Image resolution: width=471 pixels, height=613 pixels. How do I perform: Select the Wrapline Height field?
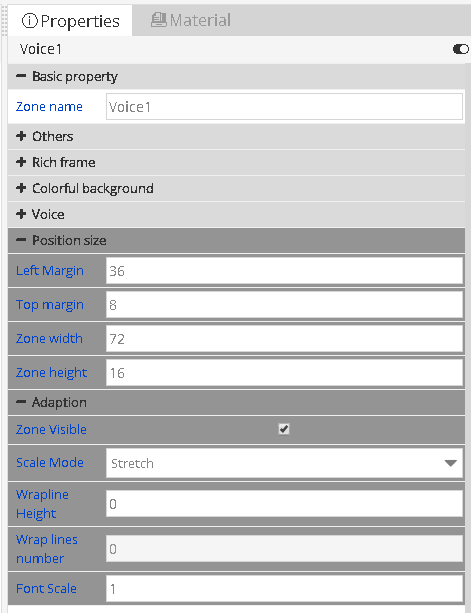point(284,504)
